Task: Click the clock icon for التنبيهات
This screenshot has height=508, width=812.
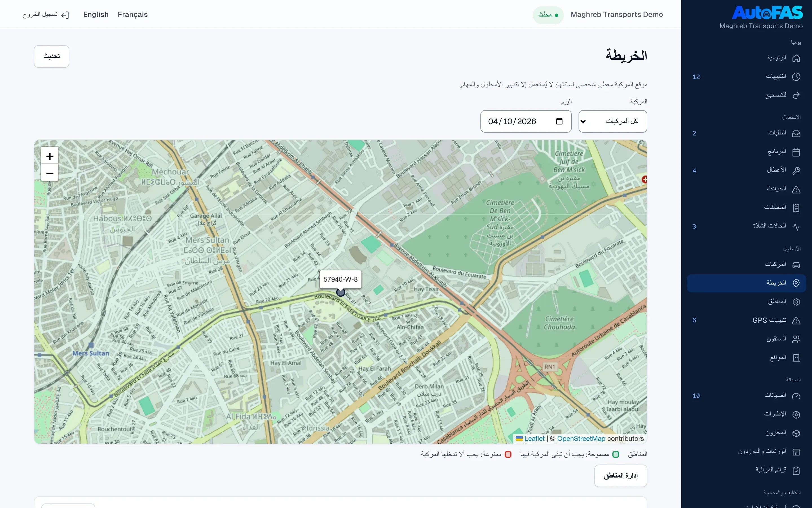Action: click(796, 76)
